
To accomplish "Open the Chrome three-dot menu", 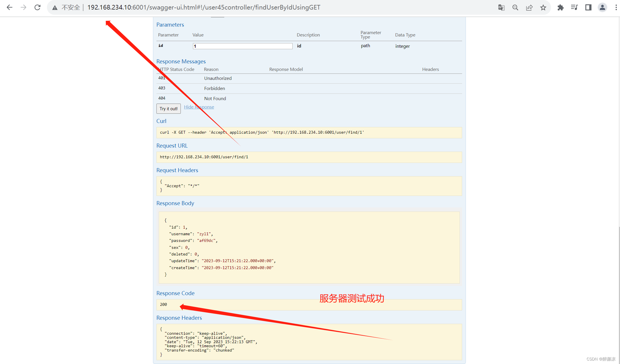I will pos(616,8).
